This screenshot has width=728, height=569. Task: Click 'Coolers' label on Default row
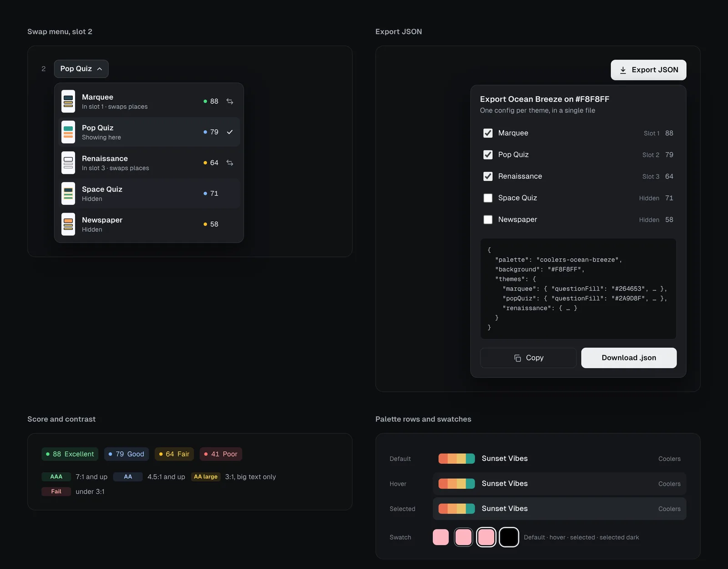tap(669, 459)
